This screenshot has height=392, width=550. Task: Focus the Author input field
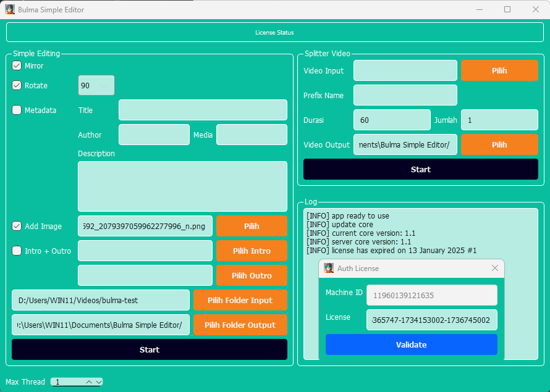tap(154, 135)
